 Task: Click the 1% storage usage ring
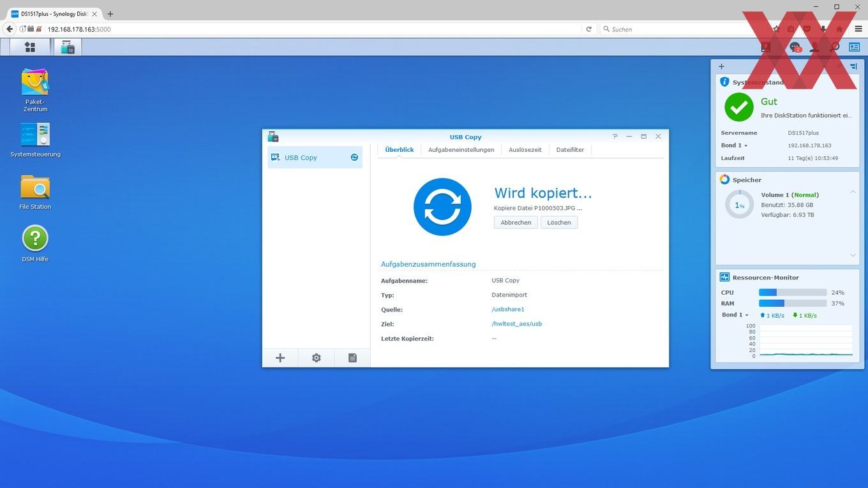tap(740, 205)
